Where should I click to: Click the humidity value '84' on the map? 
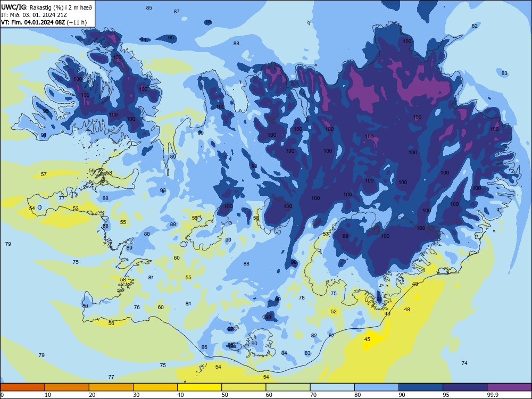pyautogui.click(x=284, y=353)
